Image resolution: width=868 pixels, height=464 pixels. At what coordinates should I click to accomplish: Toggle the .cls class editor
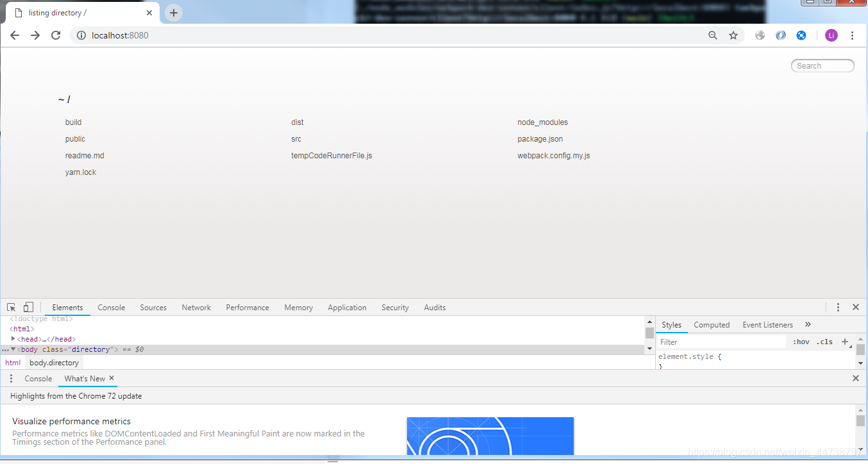point(824,342)
